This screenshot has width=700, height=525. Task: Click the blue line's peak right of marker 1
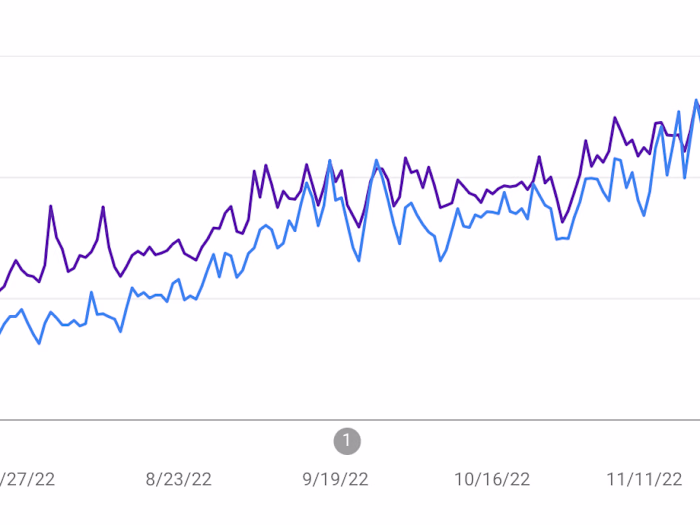(x=376, y=160)
